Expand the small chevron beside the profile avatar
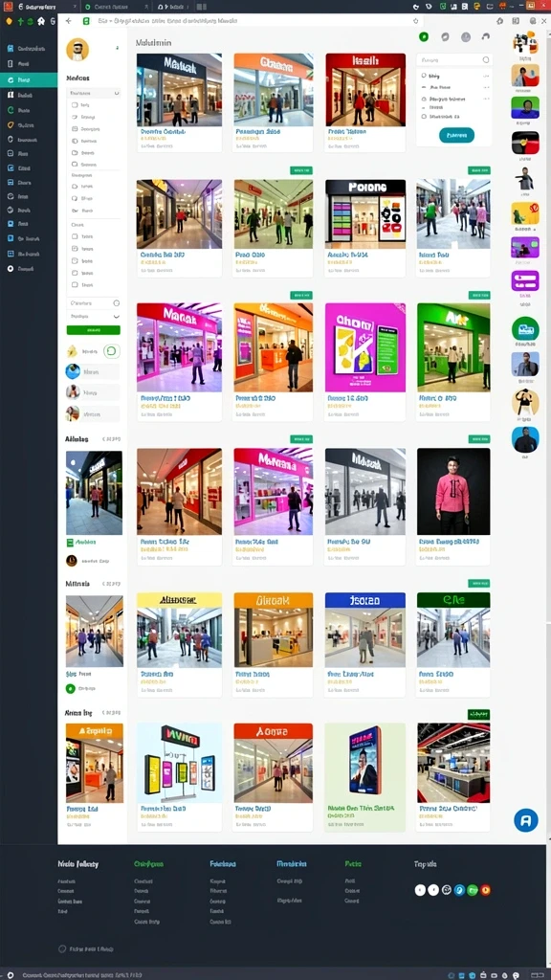Screen dimensions: 551x980 [117, 48]
